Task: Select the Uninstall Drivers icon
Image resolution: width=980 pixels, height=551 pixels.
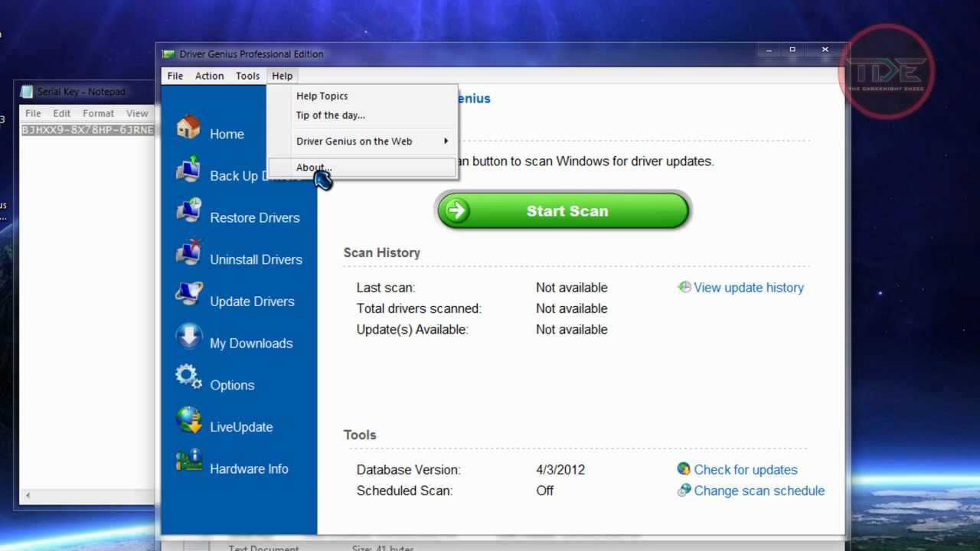Action: (x=188, y=253)
